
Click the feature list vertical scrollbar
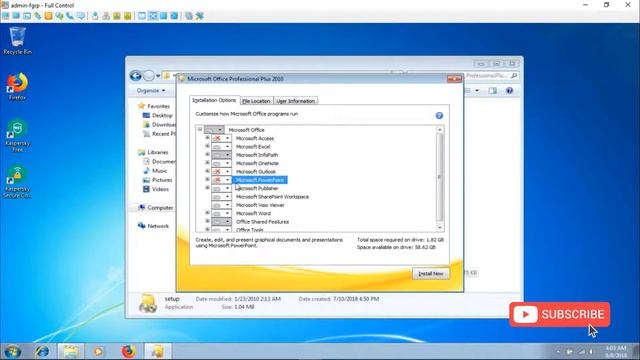pos(440,178)
